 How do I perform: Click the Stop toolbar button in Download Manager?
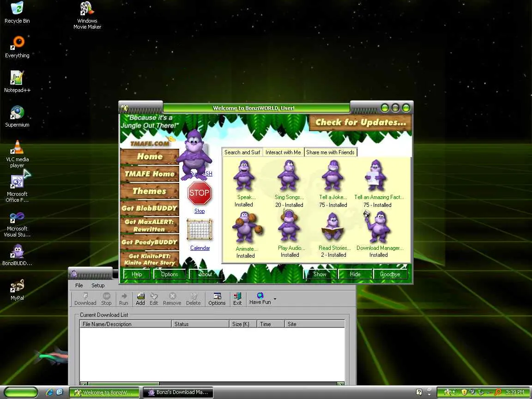point(106,299)
